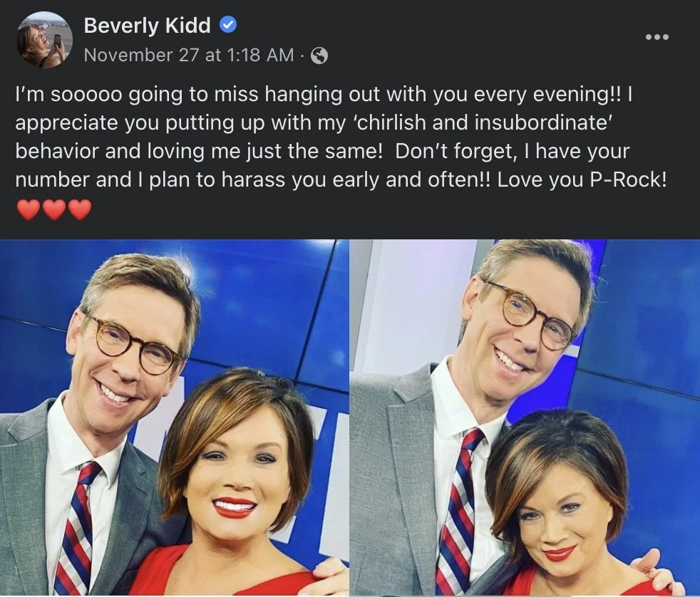Screen dimensions: 700x597
Task: Click the middle red heart emoji
Action: click(54, 209)
